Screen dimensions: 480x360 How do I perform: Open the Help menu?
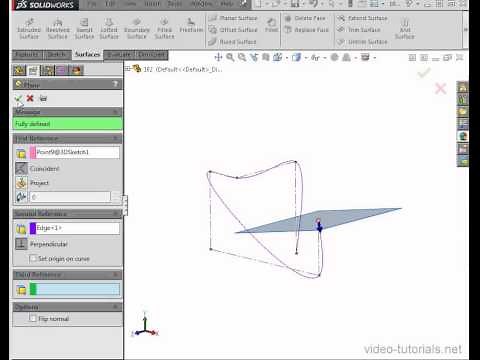227,4
